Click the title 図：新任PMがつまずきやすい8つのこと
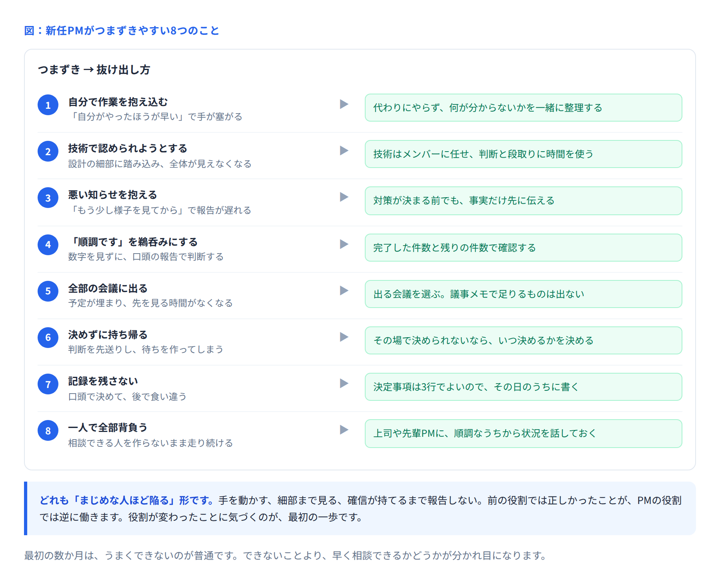Viewport: 720px width, 588px height. click(x=122, y=31)
